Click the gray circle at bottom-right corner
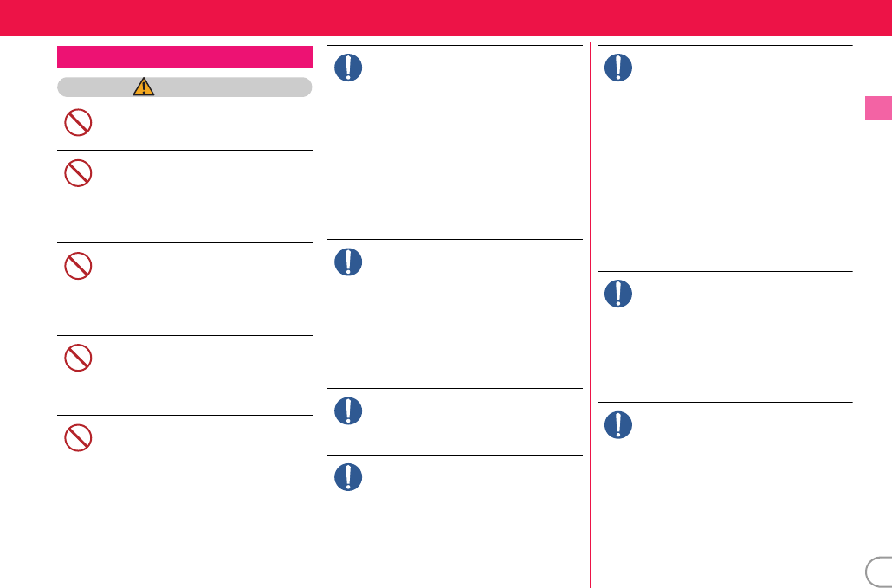892x588 pixels. (879, 572)
